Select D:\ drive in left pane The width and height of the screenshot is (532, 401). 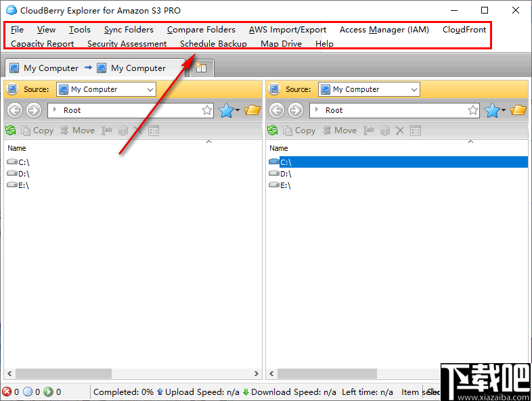[18, 174]
